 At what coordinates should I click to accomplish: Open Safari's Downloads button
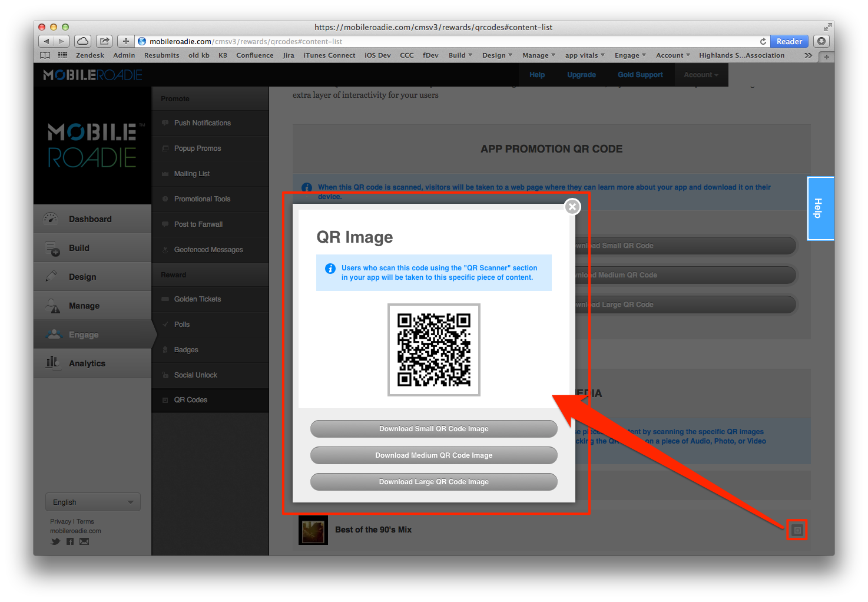[821, 41]
